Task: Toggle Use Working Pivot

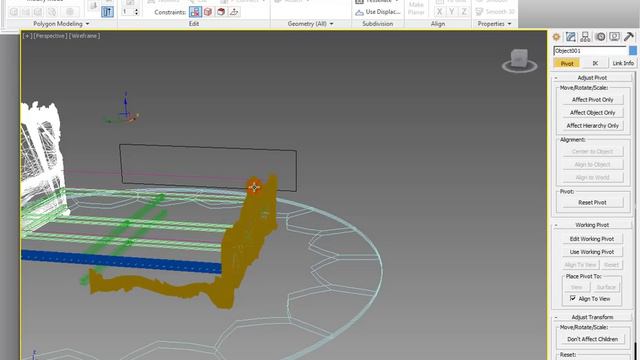Action: click(x=592, y=252)
